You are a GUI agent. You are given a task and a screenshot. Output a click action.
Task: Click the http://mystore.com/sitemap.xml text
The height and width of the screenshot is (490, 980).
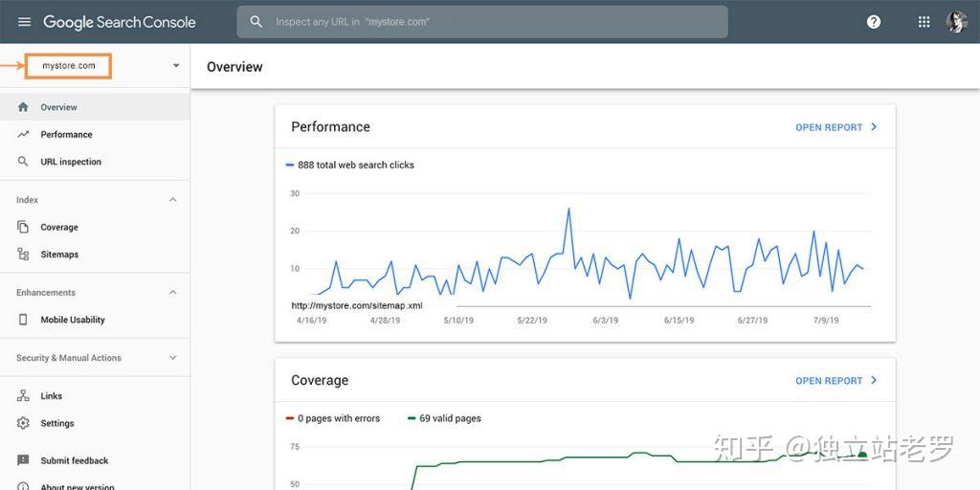357,305
